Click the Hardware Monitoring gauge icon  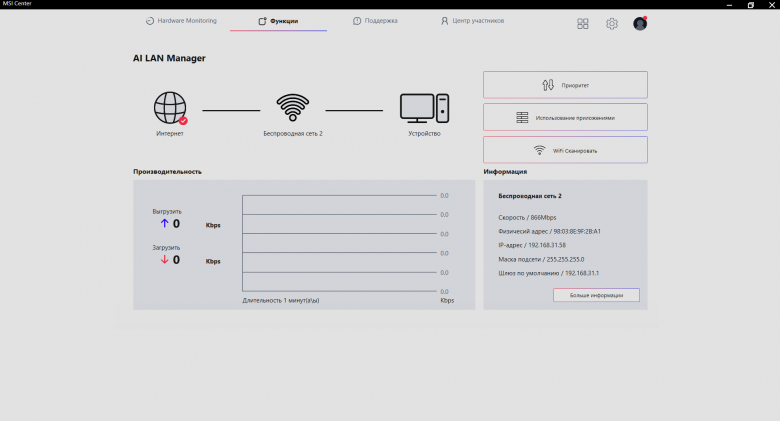pos(150,21)
